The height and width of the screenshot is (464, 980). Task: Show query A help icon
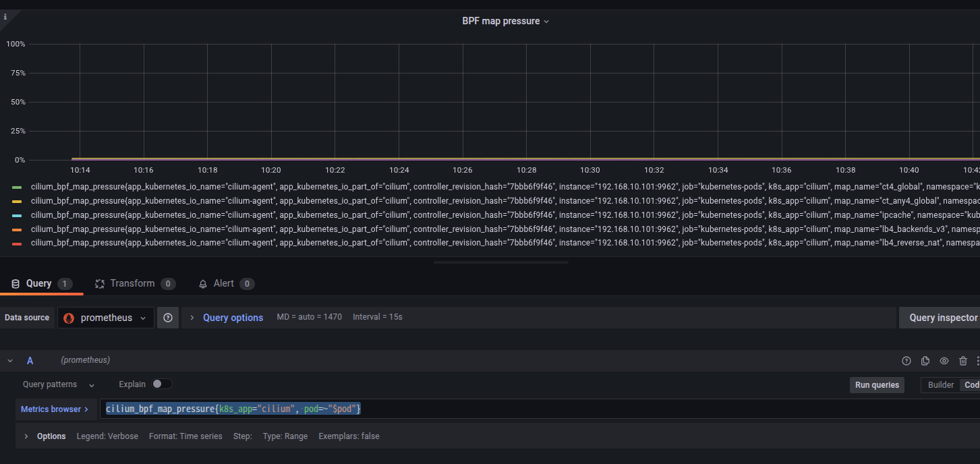pos(906,361)
